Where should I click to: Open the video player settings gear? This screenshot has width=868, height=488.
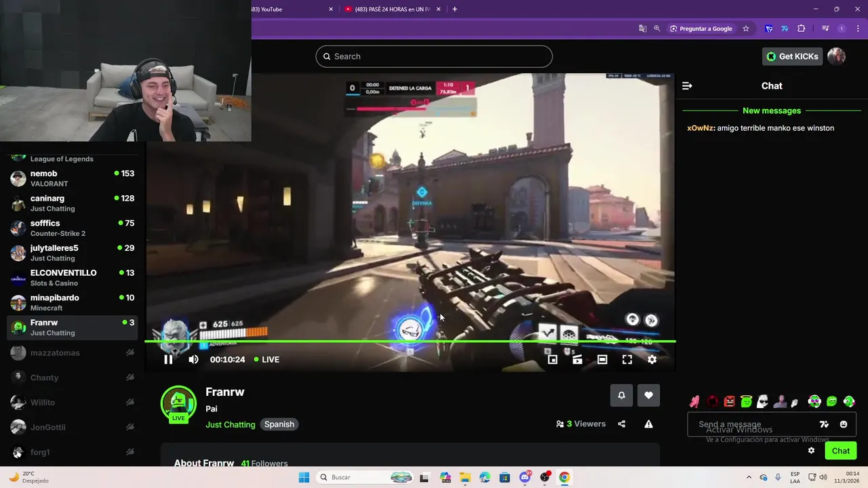tap(652, 360)
